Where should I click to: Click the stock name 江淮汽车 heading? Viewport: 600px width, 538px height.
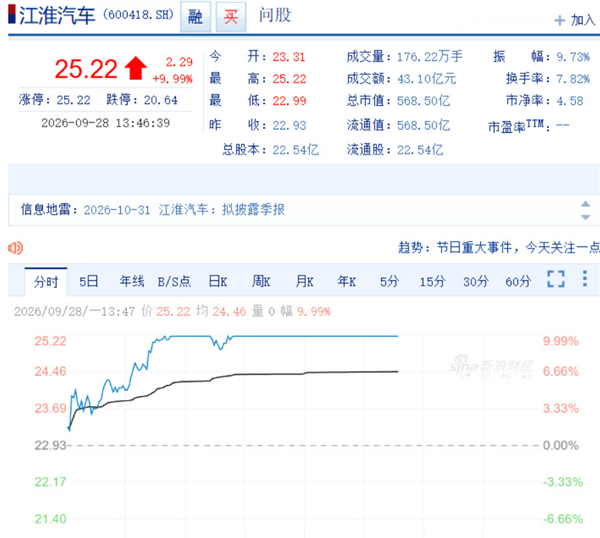(x=57, y=16)
